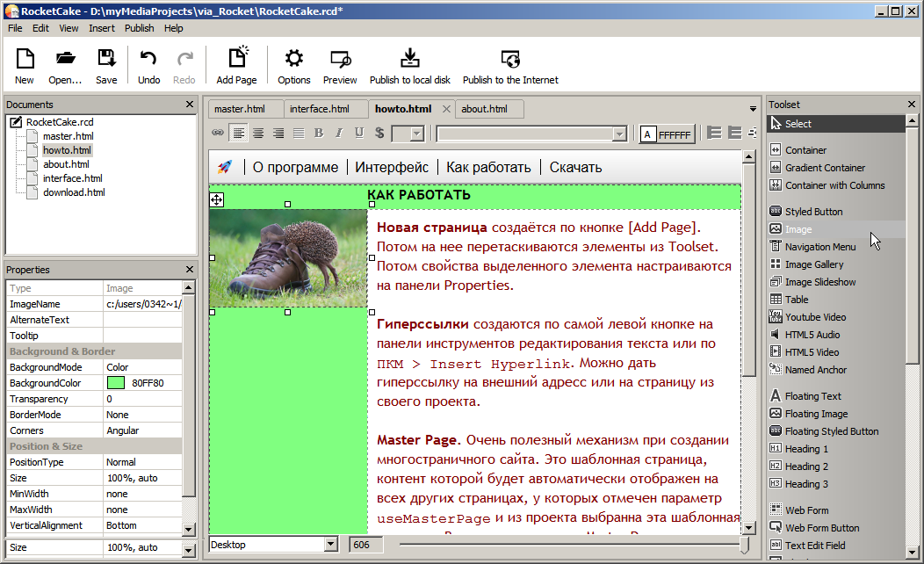Align text left
This screenshot has height=564, width=924.
coord(238,134)
